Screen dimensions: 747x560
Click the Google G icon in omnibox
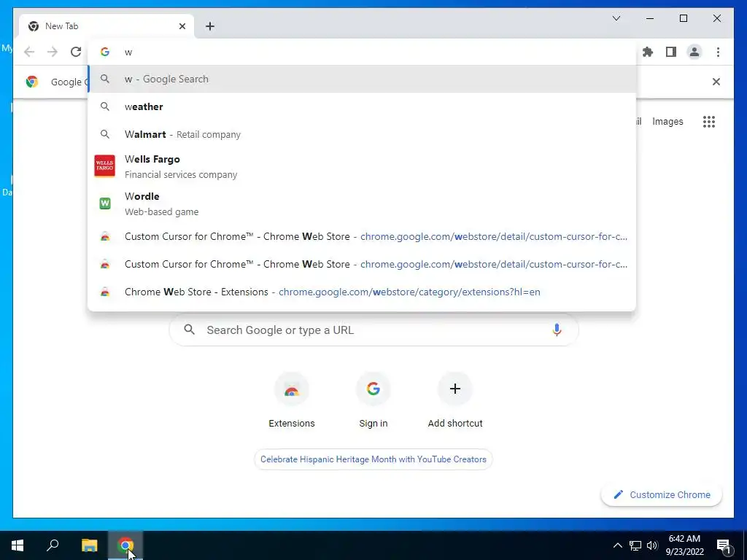(105, 52)
